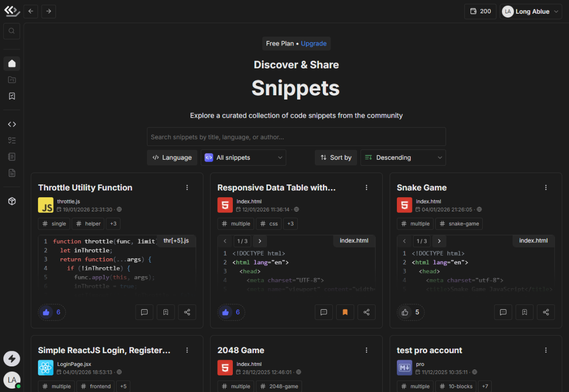Open the 3D cube package icon
Screen dimensions: 569x392
coord(12,201)
